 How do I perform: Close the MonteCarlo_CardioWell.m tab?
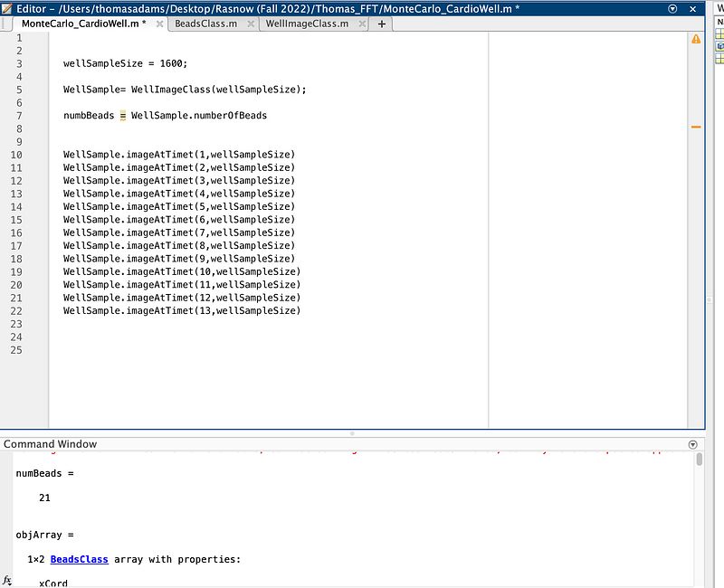point(160,24)
